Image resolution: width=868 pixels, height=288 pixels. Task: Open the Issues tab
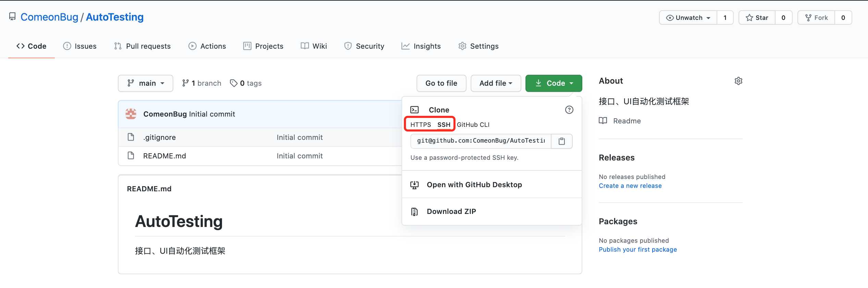click(x=80, y=46)
